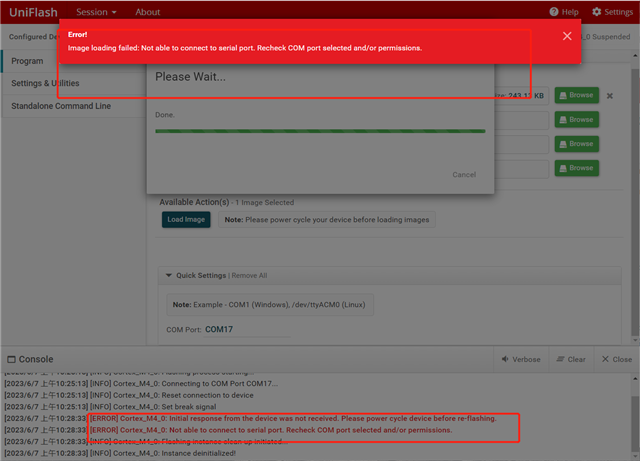Select the 'Instance deinitialized!' log line
This screenshot has height=461, width=640.
[x=120, y=453]
